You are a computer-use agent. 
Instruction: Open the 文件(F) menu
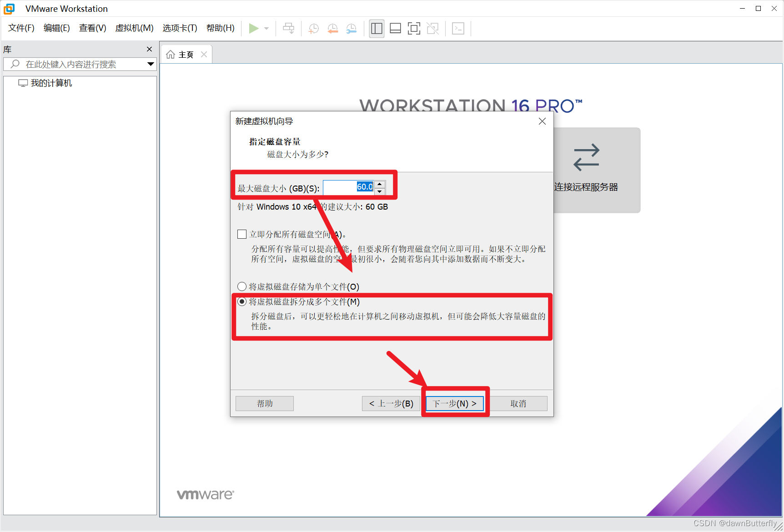pyautogui.click(x=21, y=28)
